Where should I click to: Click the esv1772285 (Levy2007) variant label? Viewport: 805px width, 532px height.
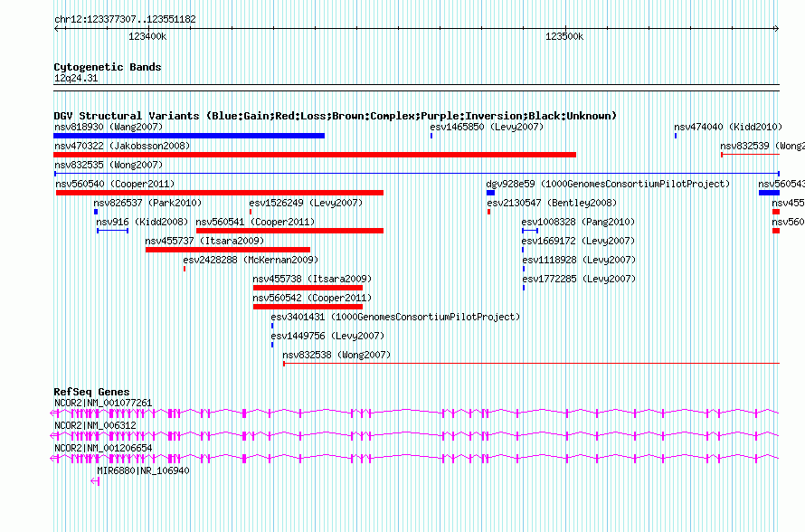click(579, 279)
